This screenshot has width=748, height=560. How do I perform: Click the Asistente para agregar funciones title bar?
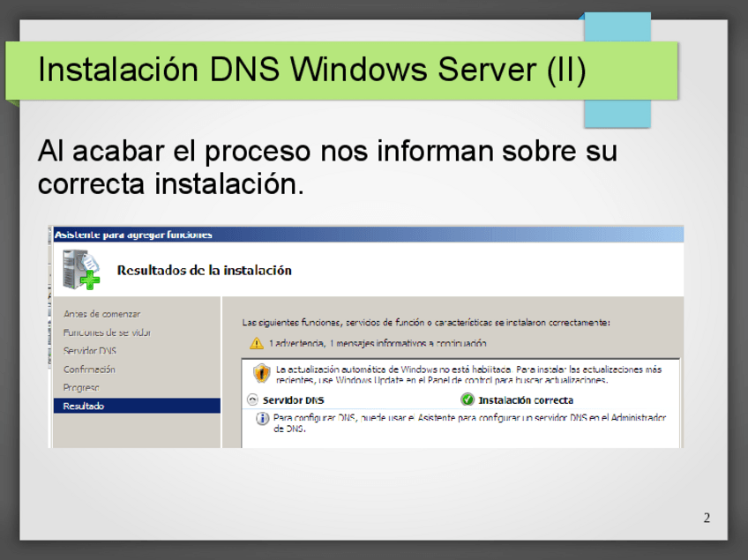pos(369,235)
